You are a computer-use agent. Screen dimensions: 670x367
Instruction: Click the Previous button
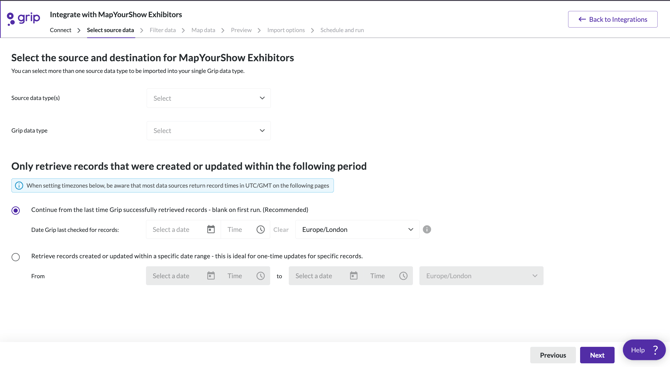click(x=552, y=355)
